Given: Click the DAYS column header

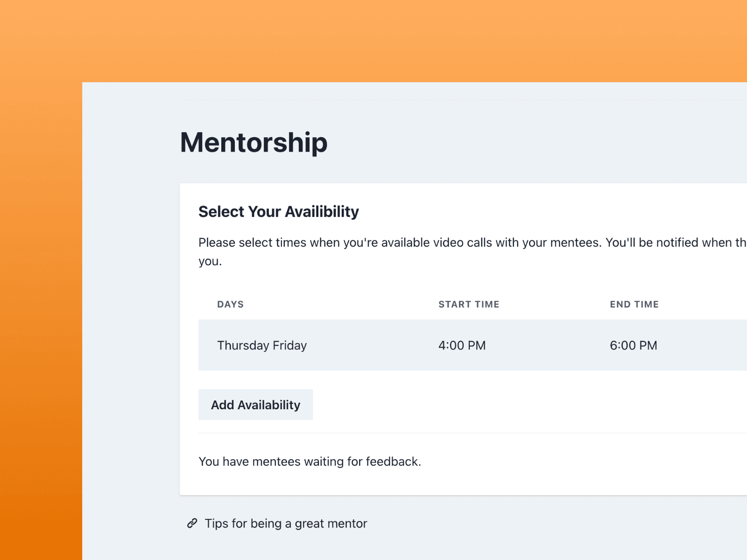Looking at the screenshot, I should coord(230,304).
